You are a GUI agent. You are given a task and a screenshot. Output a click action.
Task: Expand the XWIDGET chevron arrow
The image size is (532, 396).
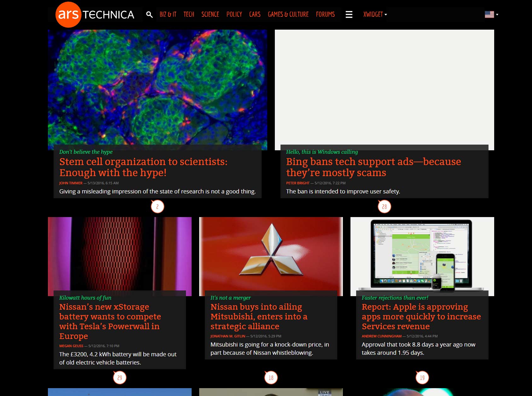tap(386, 14)
